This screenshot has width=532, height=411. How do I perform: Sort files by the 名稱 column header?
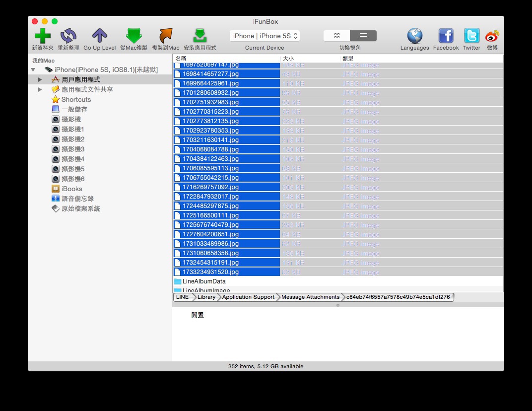(x=226, y=59)
